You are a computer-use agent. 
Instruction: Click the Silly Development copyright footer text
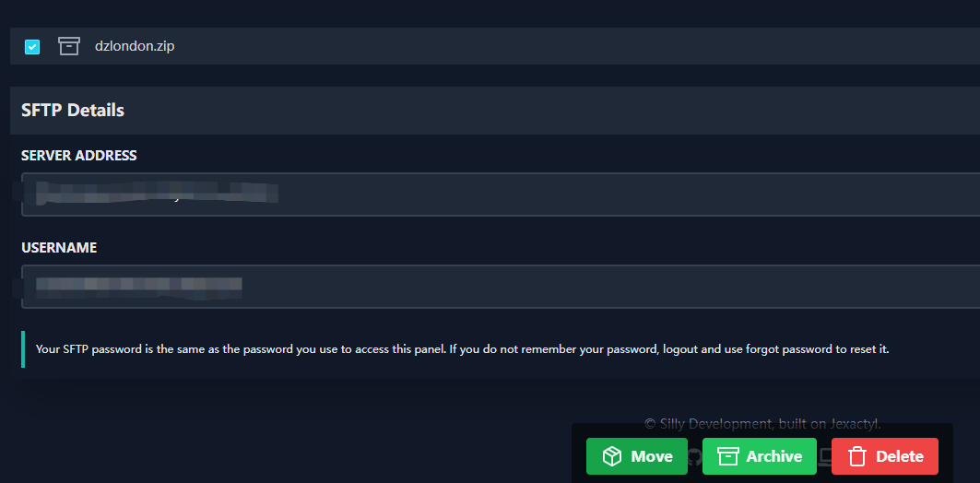point(762,424)
